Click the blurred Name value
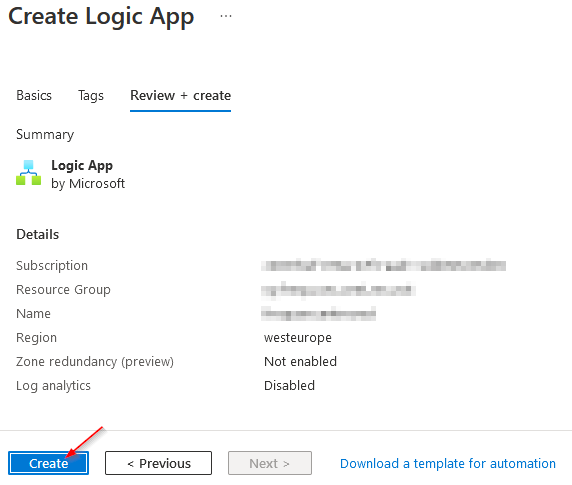The height and width of the screenshot is (485, 572). tap(318, 314)
